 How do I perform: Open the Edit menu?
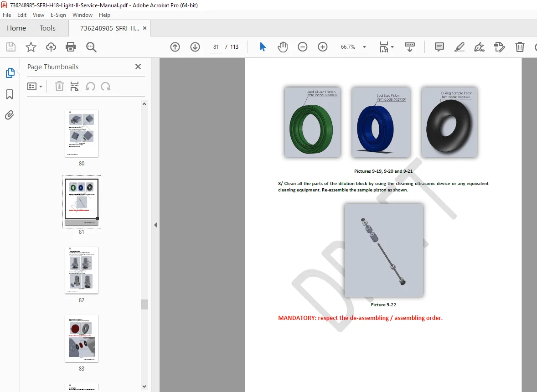(22, 15)
